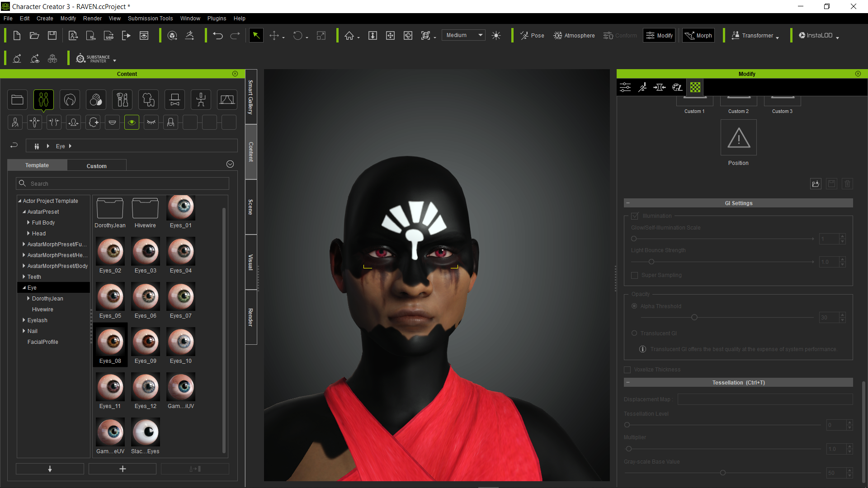Click the Eyelash subcategory icon

pyautogui.click(x=151, y=122)
